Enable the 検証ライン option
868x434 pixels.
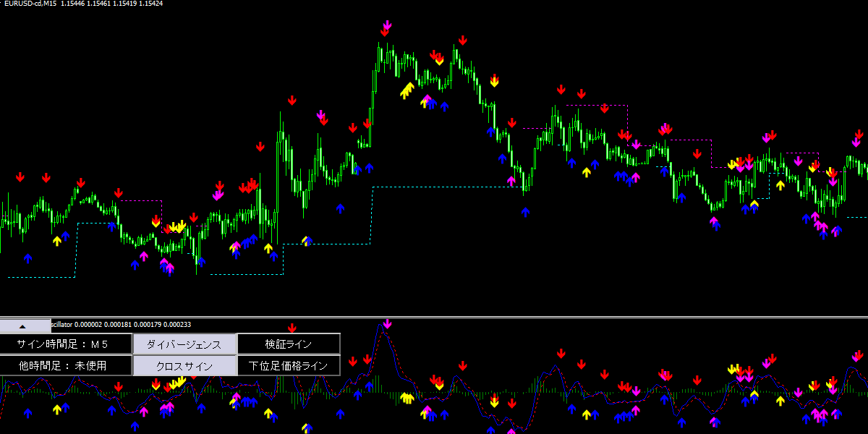[x=289, y=344]
